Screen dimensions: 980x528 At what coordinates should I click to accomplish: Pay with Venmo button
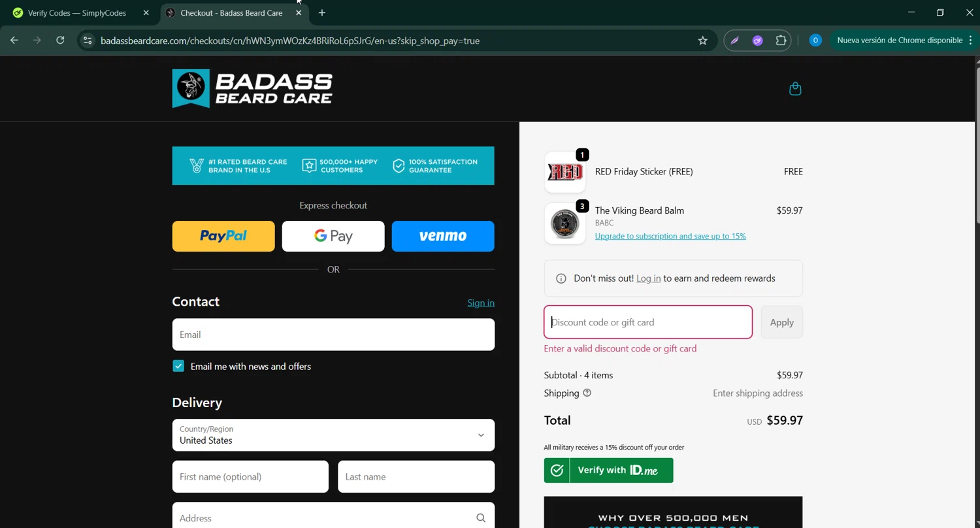[x=443, y=236]
